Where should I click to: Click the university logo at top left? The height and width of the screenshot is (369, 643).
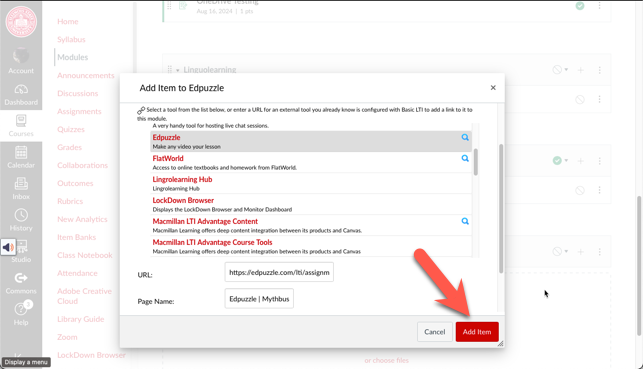(21, 21)
